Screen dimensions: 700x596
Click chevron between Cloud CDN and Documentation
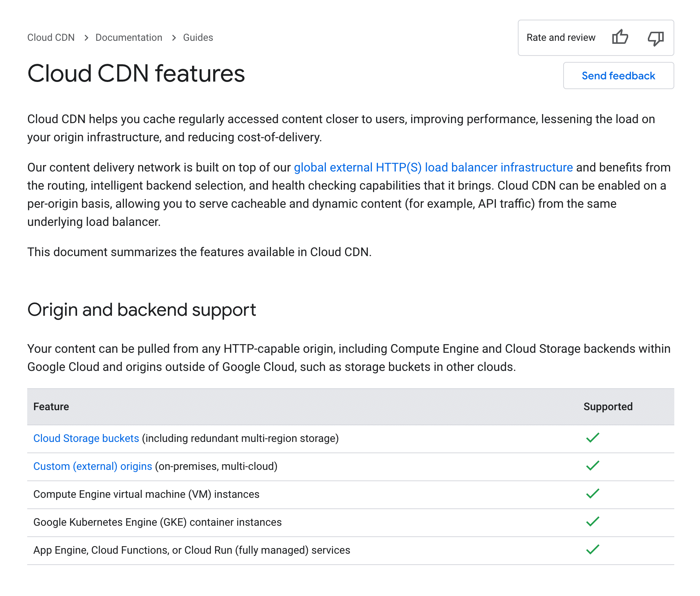click(x=86, y=38)
